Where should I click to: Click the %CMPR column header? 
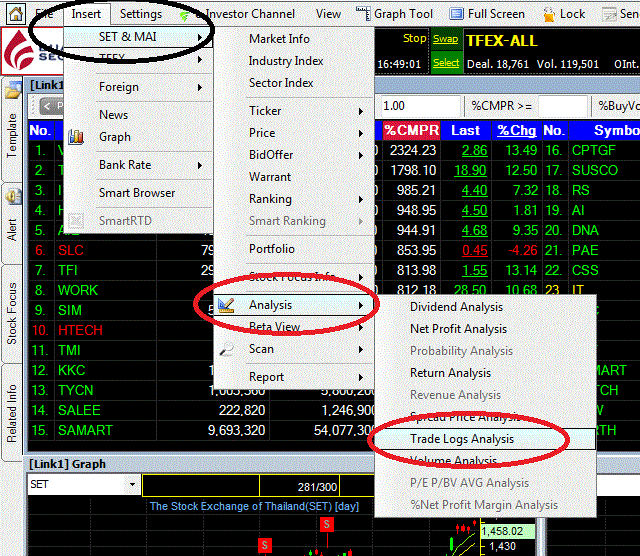pos(411,131)
